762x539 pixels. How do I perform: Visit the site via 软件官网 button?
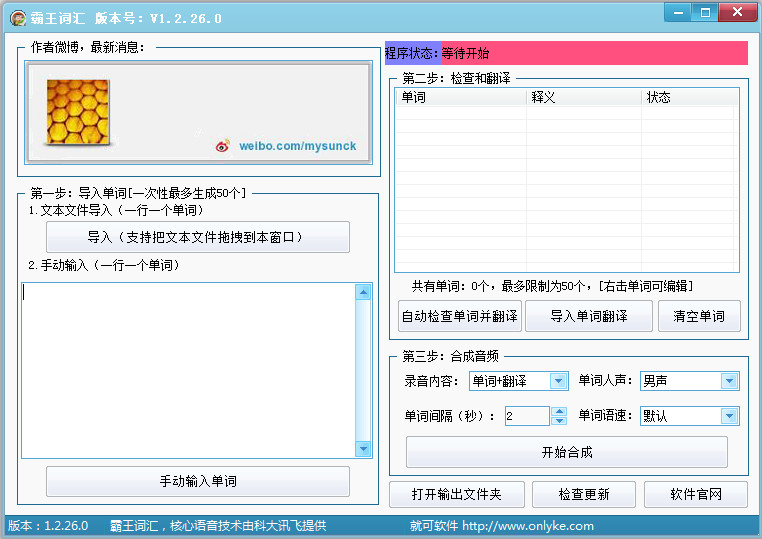point(695,495)
